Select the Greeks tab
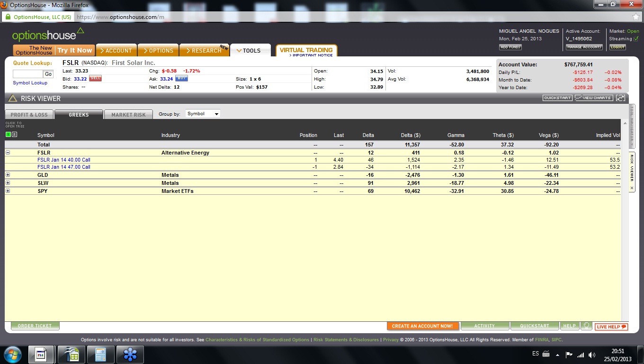 (x=79, y=115)
